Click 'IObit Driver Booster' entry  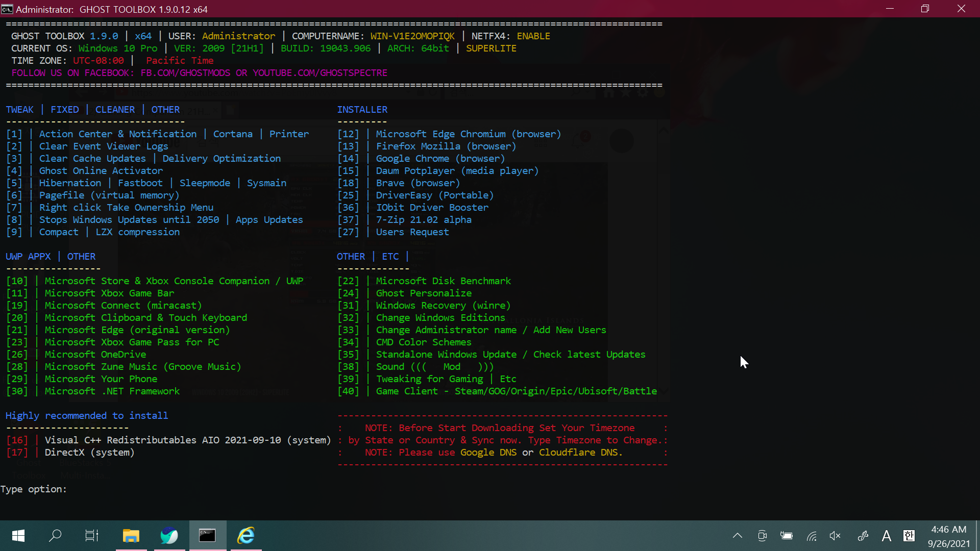pyautogui.click(x=432, y=208)
